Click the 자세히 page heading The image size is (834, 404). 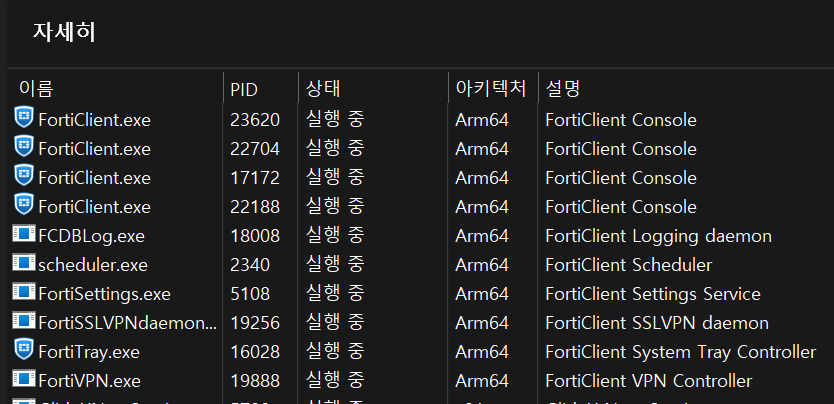tap(64, 32)
